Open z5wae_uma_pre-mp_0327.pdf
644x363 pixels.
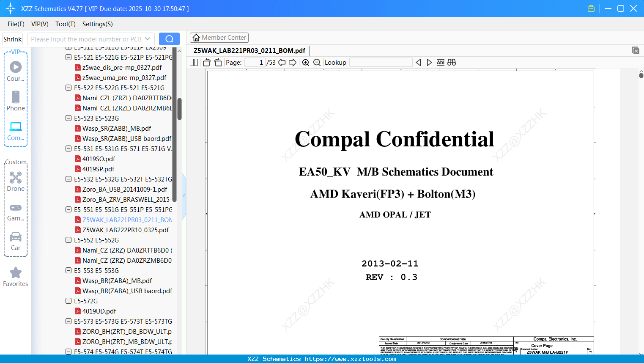[x=121, y=77]
